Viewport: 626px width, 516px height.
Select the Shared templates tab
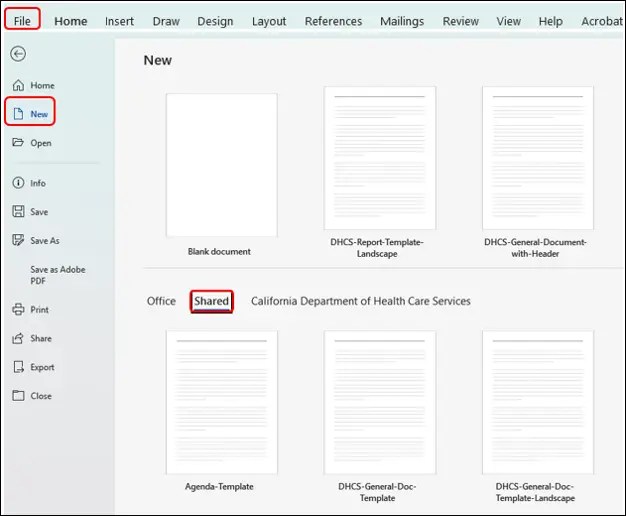pyautogui.click(x=212, y=301)
